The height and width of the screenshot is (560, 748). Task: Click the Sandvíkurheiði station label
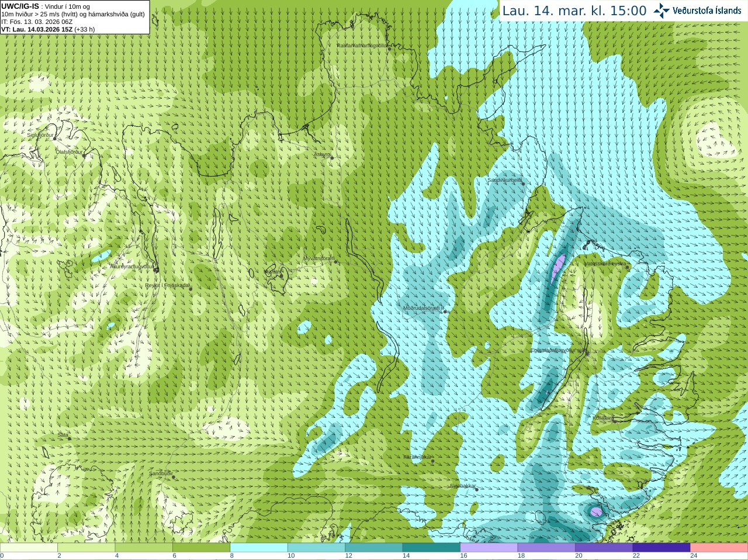505,180
